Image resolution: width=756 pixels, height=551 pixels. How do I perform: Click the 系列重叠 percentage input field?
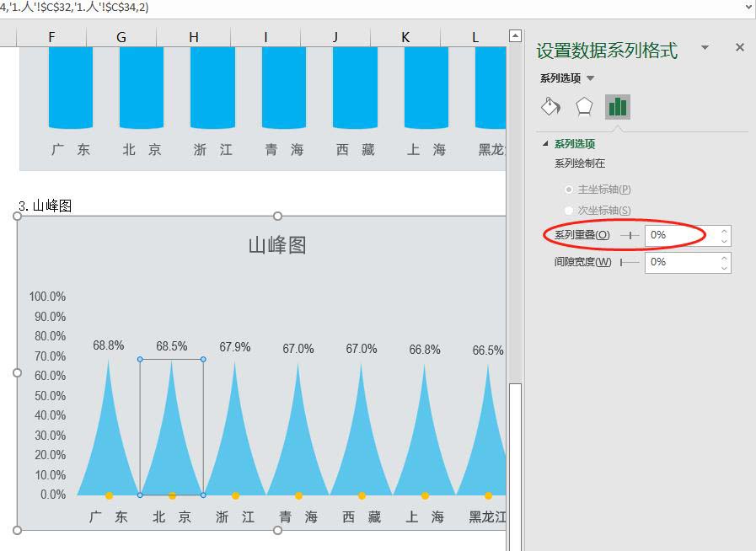679,236
